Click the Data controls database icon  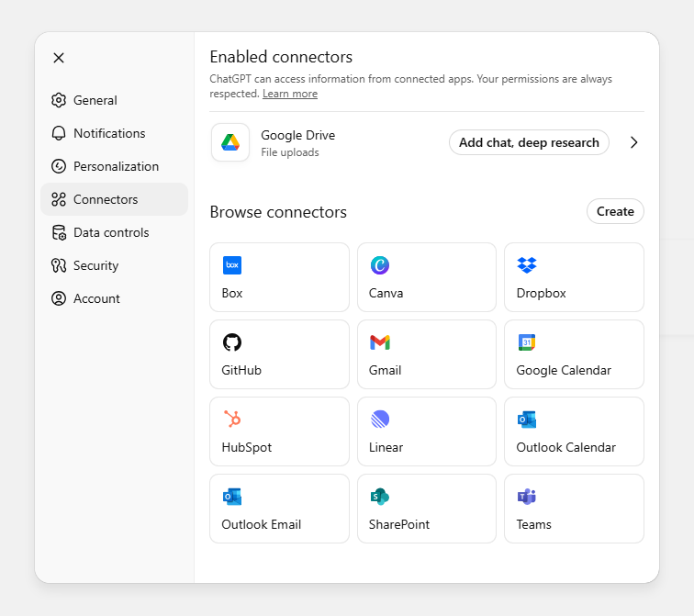pyautogui.click(x=59, y=232)
